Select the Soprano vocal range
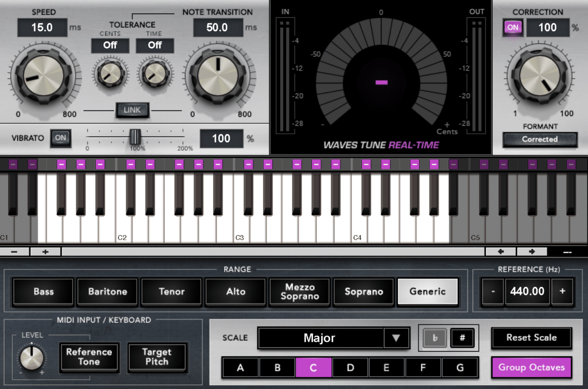 [363, 291]
